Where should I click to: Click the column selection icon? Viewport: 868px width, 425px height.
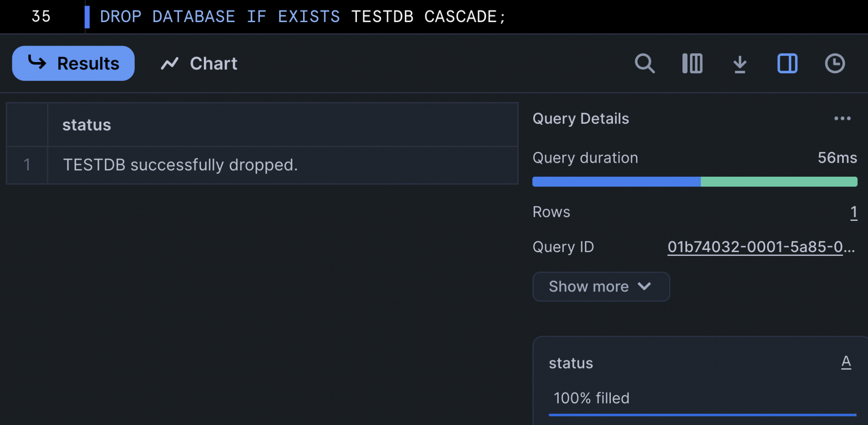coord(692,64)
